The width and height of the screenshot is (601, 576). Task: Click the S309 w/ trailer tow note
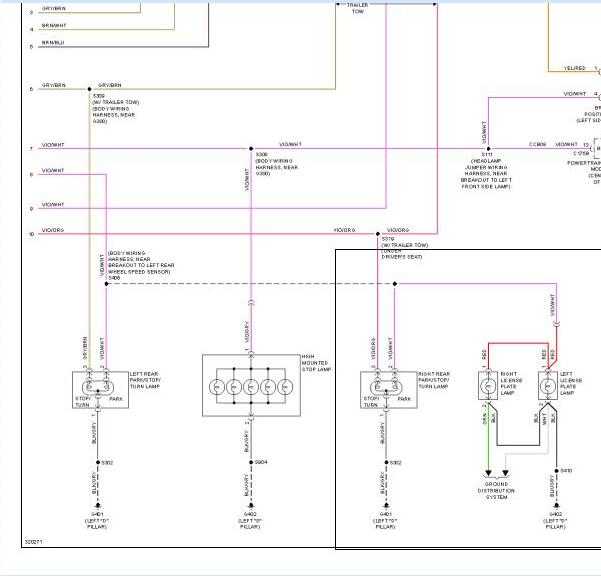pos(115,108)
